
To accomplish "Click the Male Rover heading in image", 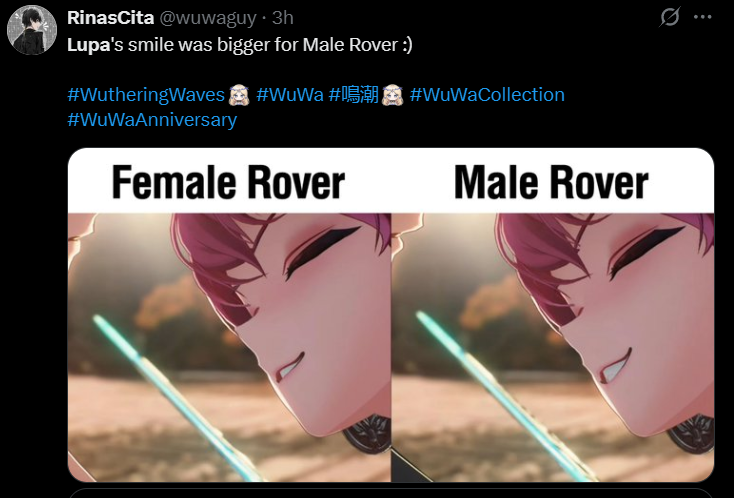I will 551,183.
